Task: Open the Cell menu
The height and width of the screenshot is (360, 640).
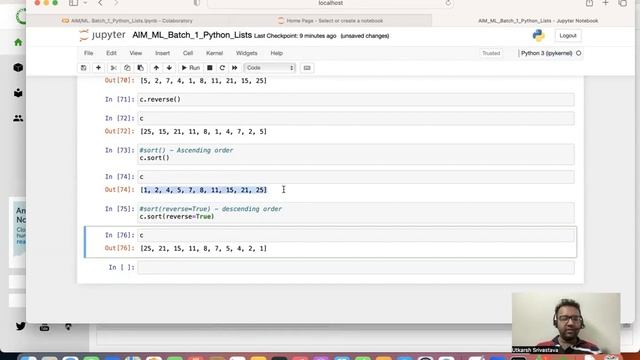Action: [188, 53]
